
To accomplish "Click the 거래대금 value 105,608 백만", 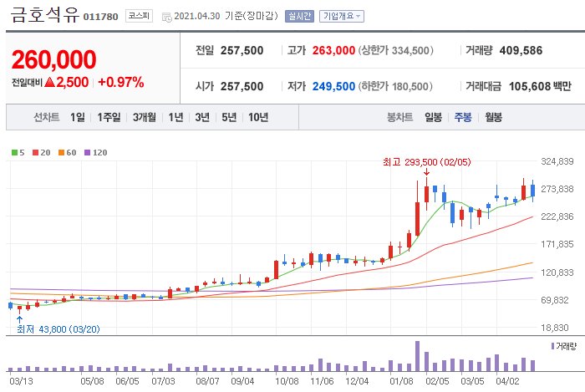I will 540,86.
